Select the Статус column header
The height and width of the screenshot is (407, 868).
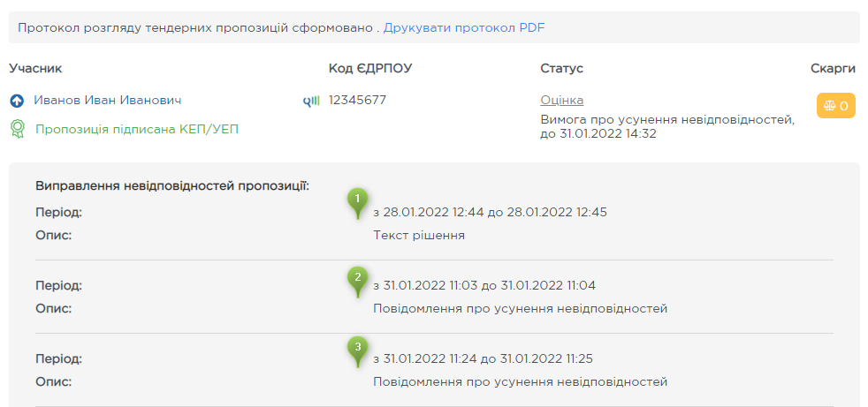coord(561,69)
